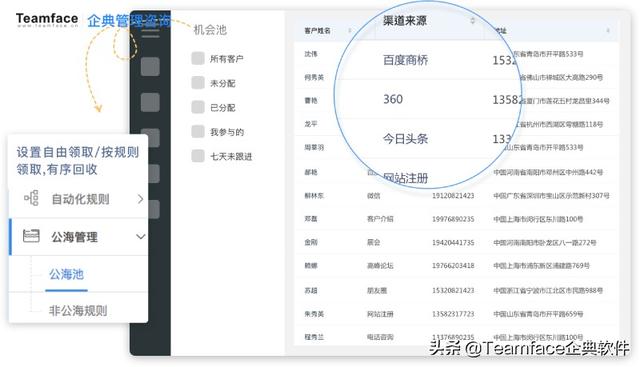
Task: Click customer name 金刚
Action: coord(311,242)
